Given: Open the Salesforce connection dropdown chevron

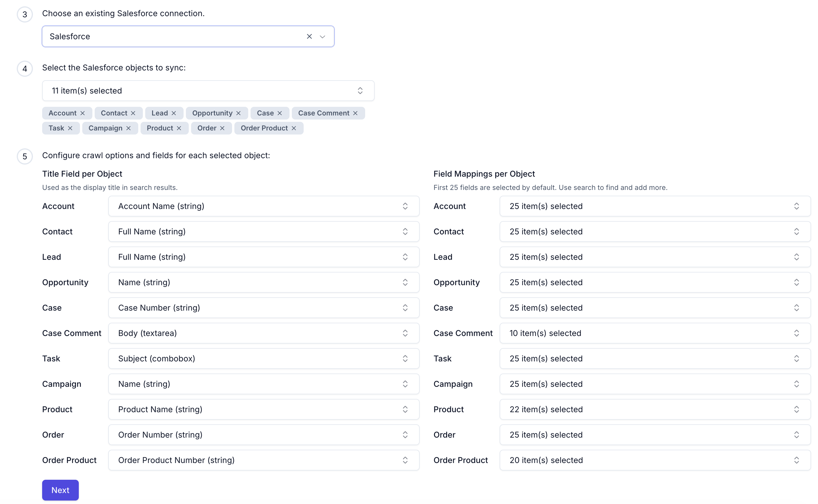Looking at the screenshot, I should point(322,36).
